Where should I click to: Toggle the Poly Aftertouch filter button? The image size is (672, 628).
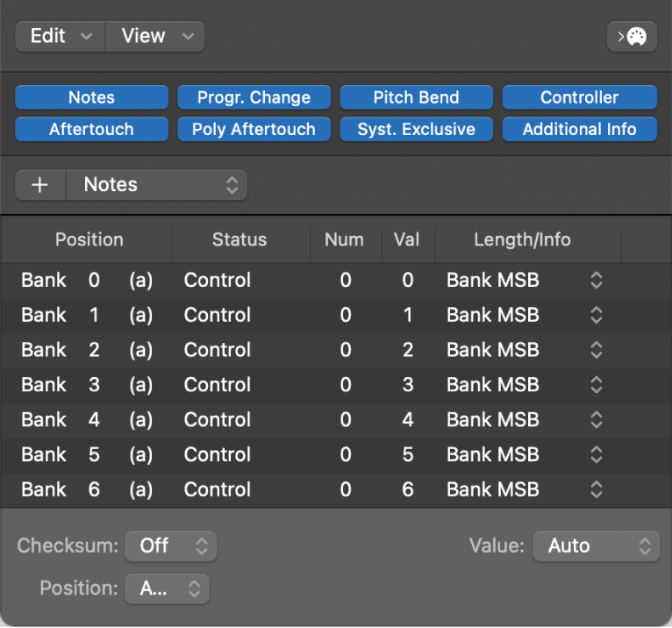tap(254, 129)
